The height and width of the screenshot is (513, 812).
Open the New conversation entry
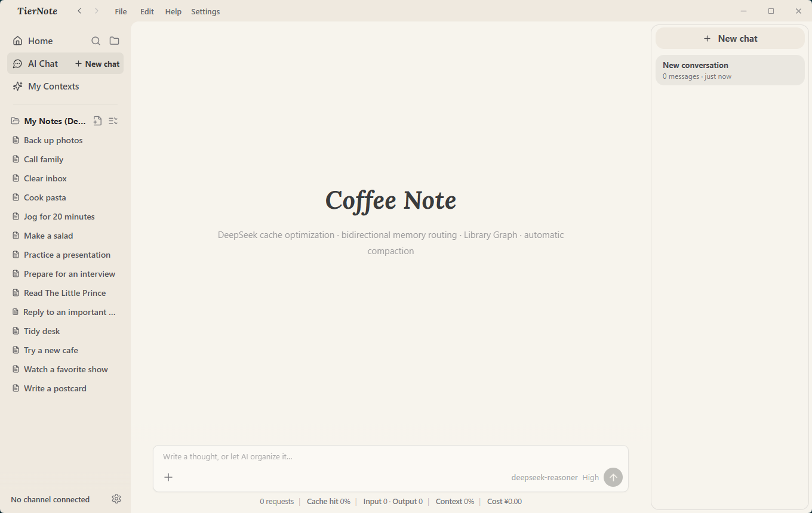pos(730,70)
